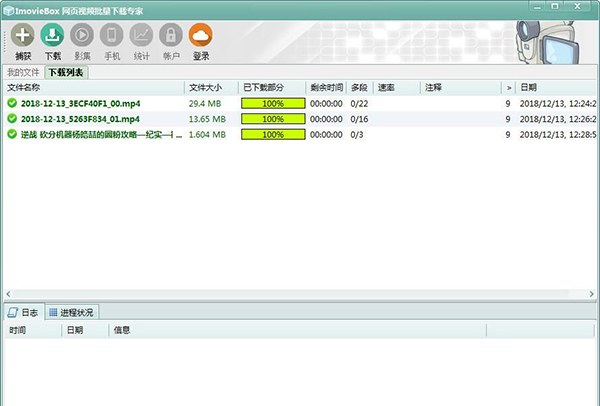The image size is (600, 406).
Task: Click the 日期 column header in download list
Action: 550,88
